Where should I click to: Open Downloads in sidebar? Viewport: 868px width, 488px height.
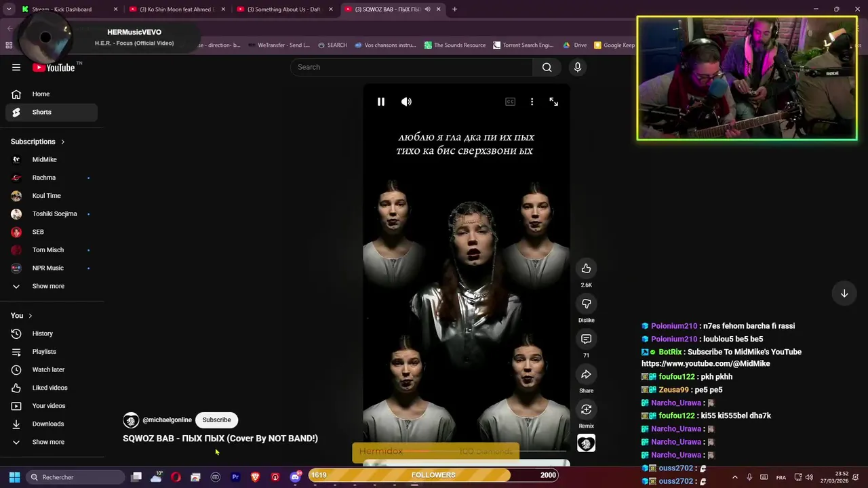(52, 424)
